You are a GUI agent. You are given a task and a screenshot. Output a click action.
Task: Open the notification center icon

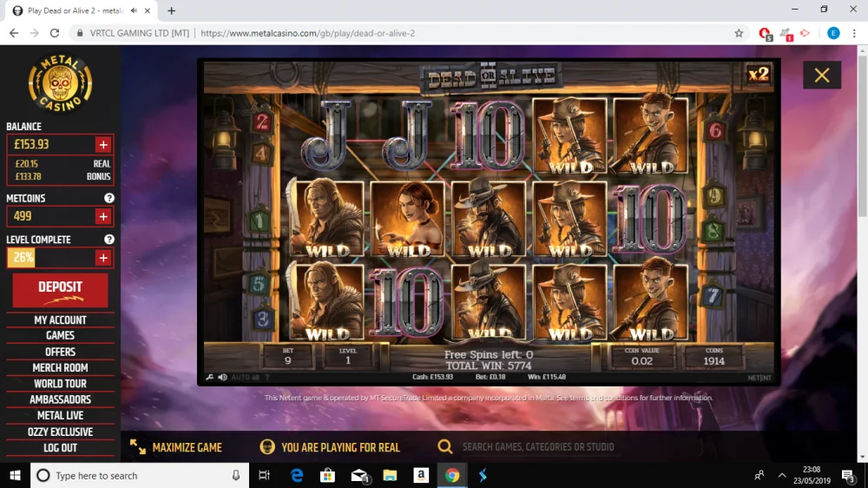[848, 475]
